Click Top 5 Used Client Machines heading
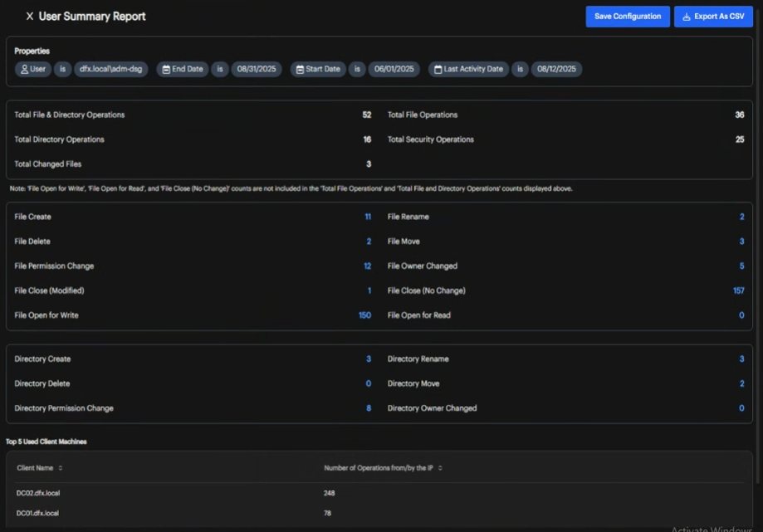Screen dimensions: 763x532 click(46, 442)
